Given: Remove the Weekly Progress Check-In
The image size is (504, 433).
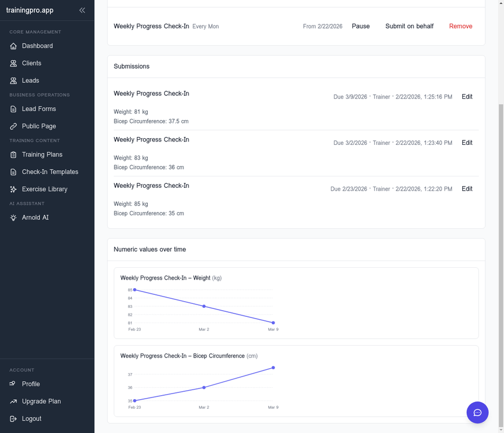Looking at the screenshot, I should click(x=461, y=26).
